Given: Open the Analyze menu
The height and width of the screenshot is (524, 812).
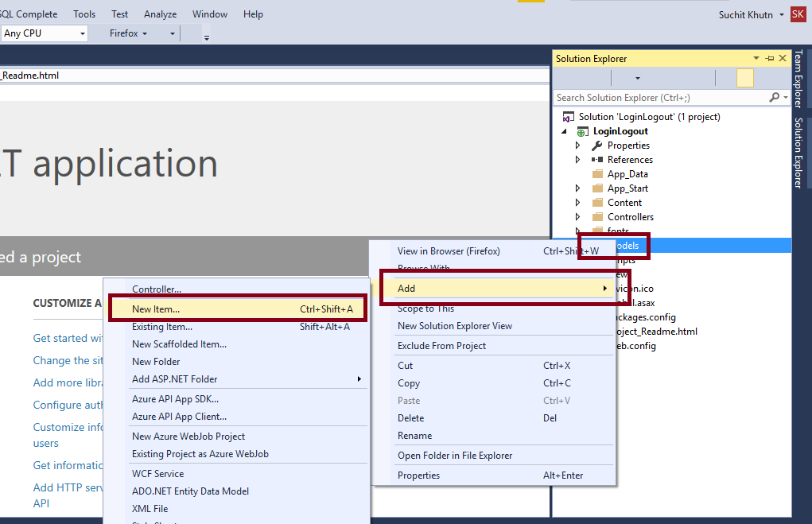Looking at the screenshot, I should 160,14.
